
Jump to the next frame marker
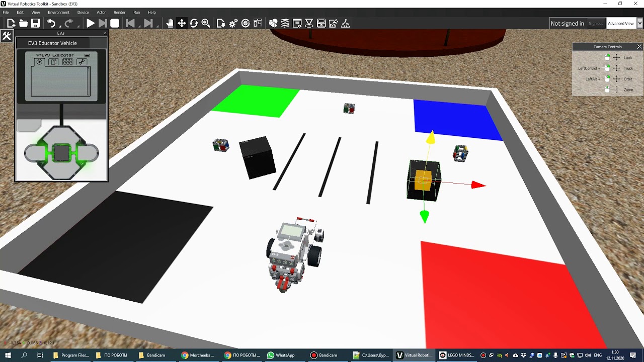point(148,23)
